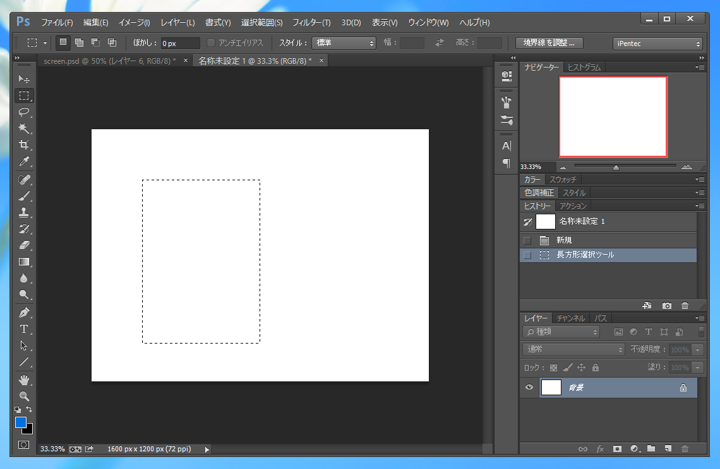The width and height of the screenshot is (720, 469).
Task: Switch to the screen.psd document tab
Action: pyautogui.click(x=110, y=61)
